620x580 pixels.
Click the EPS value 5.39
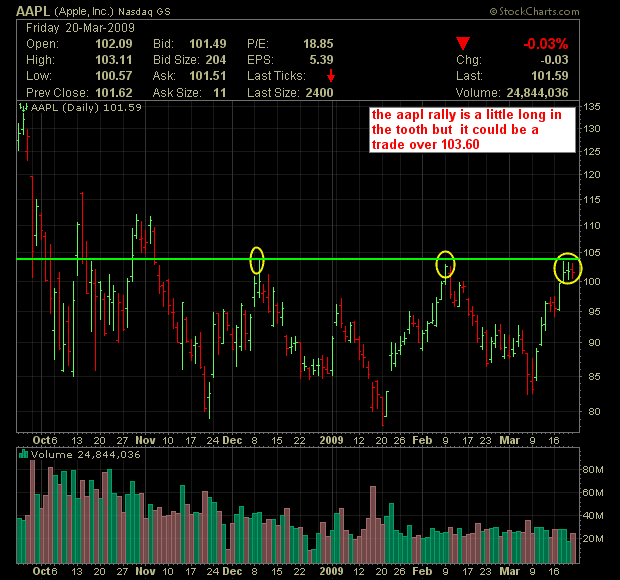(321, 60)
